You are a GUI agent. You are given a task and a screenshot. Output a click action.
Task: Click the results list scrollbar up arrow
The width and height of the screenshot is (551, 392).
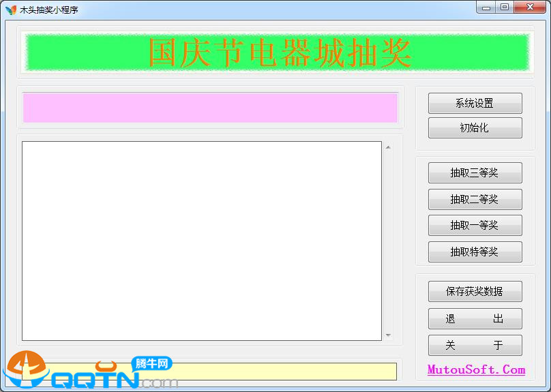[388, 147]
